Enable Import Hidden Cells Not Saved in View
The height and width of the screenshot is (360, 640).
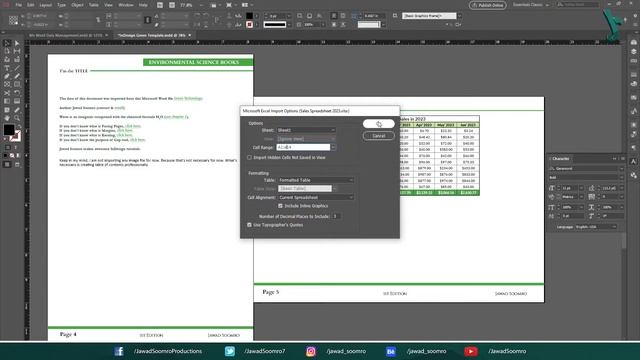tap(249, 158)
